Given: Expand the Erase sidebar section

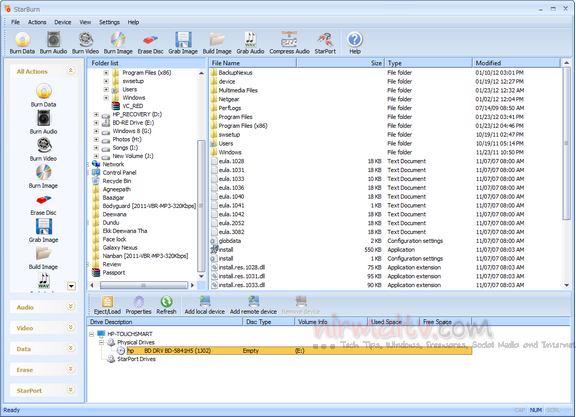Looking at the screenshot, I should [x=71, y=369].
